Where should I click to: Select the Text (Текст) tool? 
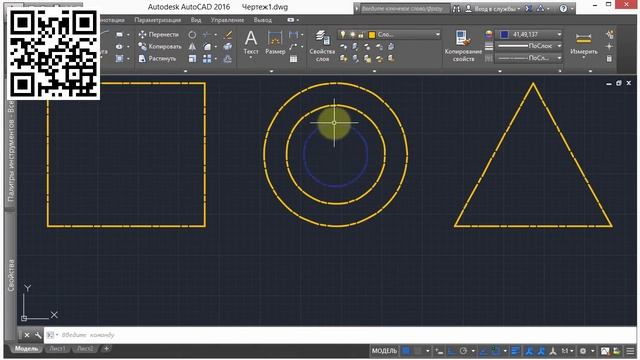point(251,43)
